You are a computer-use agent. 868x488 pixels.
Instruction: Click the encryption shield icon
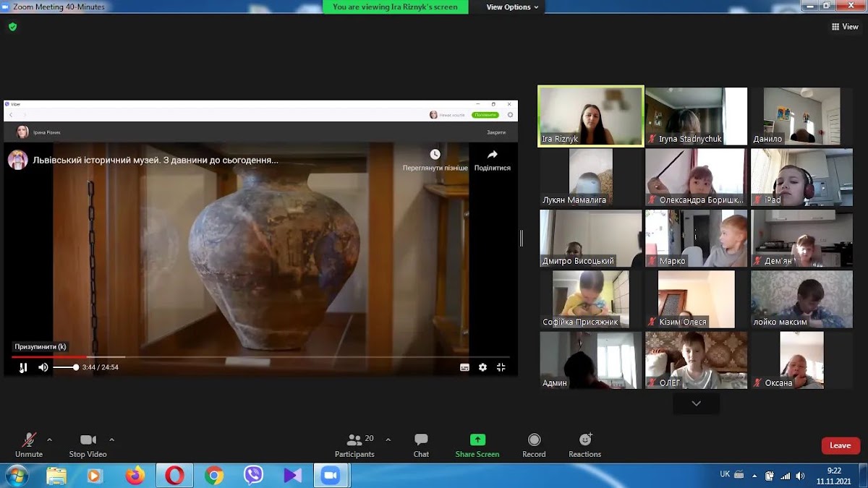click(12, 27)
